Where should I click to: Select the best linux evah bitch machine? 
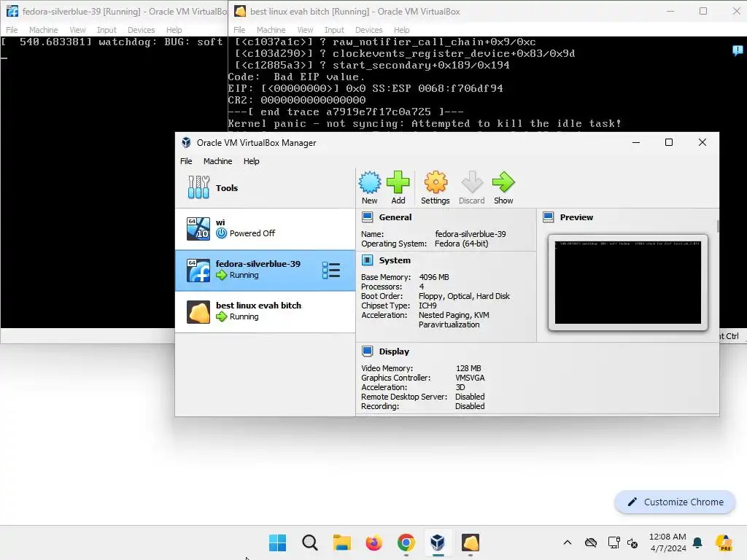click(265, 311)
